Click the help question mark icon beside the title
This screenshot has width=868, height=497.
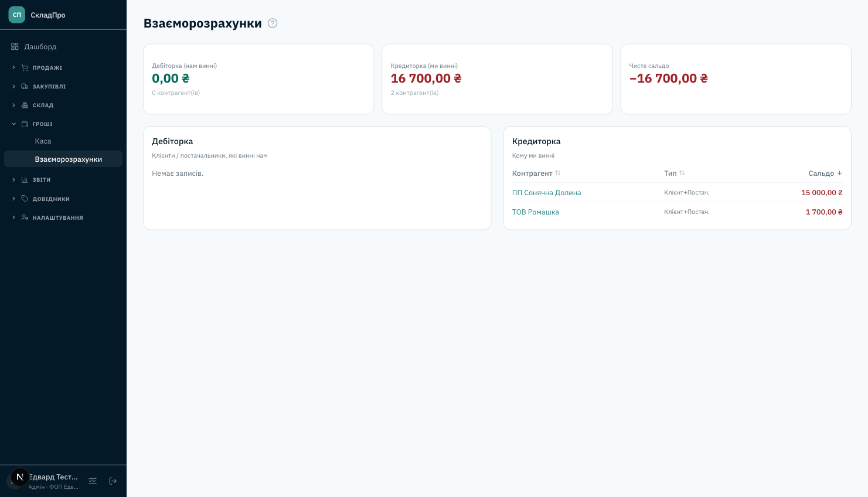click(x=273, y=23)
